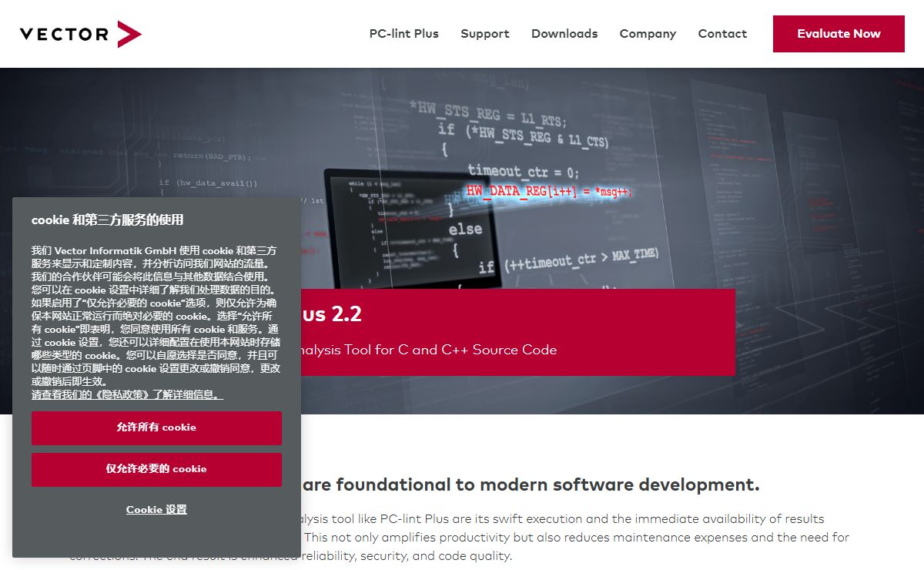This screenshot has height=570, width=924.
Task: Open the 隐私政策 privacy policy link
Action: [127, 394]
